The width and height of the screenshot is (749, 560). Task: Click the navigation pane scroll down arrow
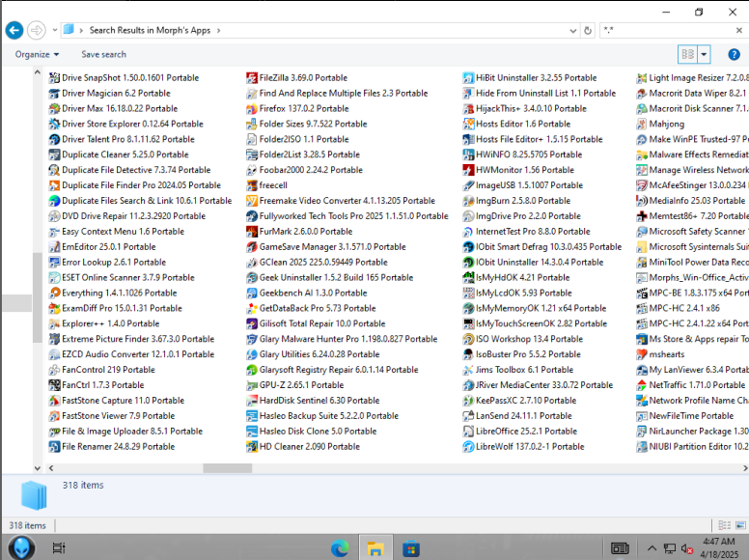(38, 468)
